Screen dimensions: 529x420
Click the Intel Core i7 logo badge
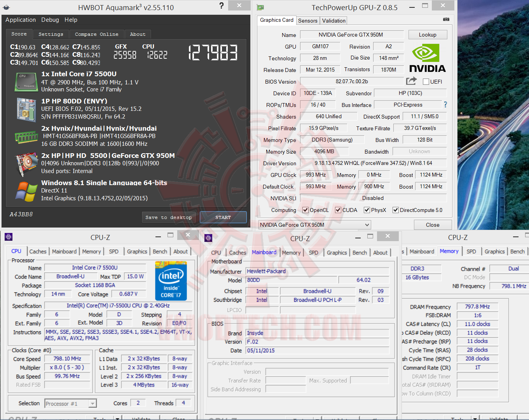click(x=171, y=282)
